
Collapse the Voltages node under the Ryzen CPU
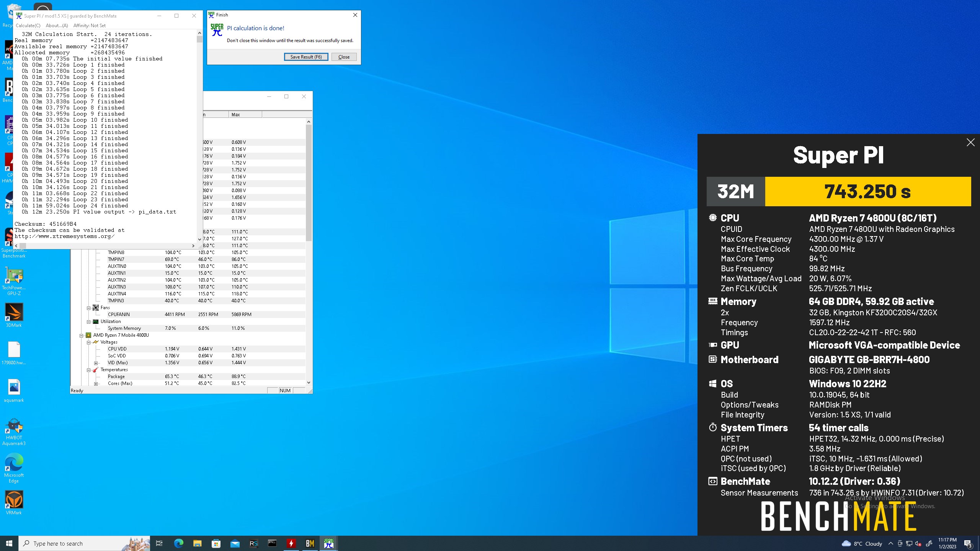point(88,342)
